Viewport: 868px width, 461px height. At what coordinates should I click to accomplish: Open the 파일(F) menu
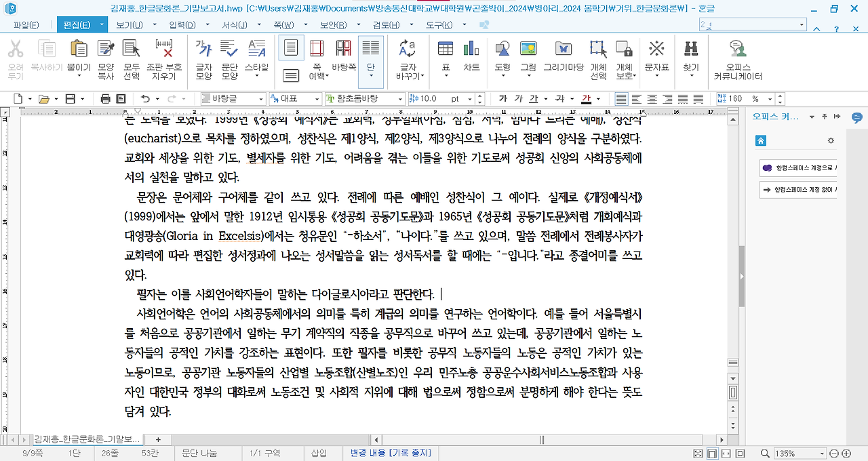click(x=26, y=25)
